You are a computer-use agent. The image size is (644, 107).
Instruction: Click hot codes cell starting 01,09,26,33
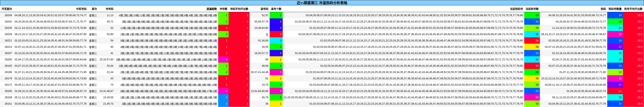(586, 91)
